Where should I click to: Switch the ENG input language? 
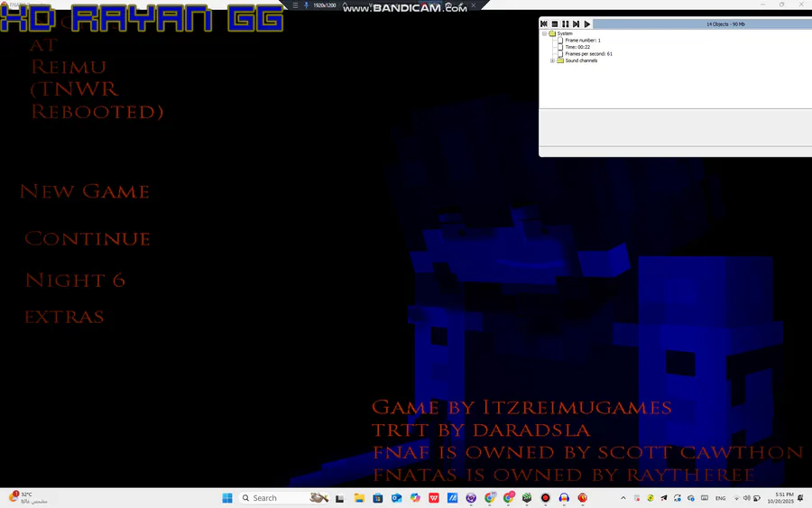coord(720,498)
